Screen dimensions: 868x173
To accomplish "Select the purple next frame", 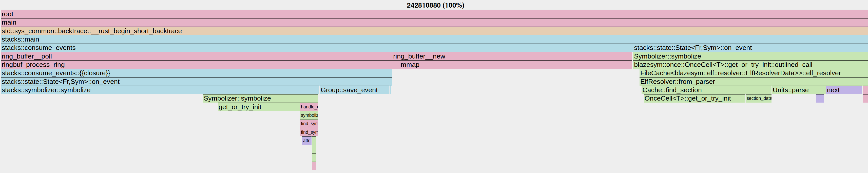I will pyautogui.click(x=844, y=90).
